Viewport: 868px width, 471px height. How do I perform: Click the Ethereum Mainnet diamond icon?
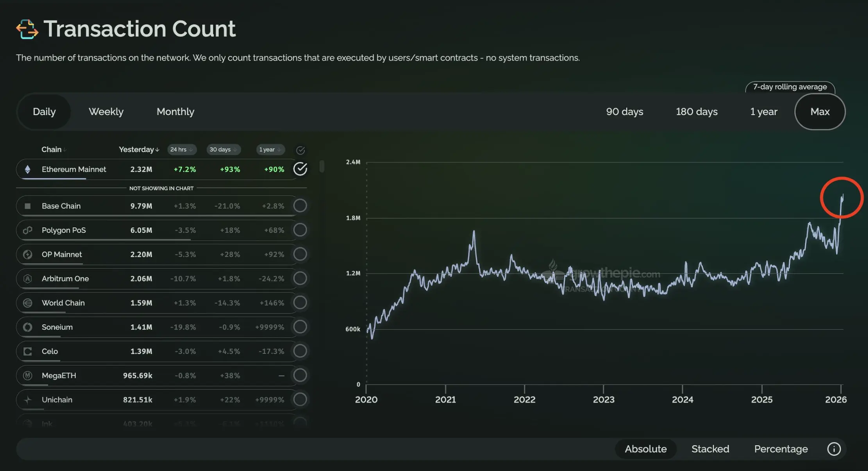28,169
